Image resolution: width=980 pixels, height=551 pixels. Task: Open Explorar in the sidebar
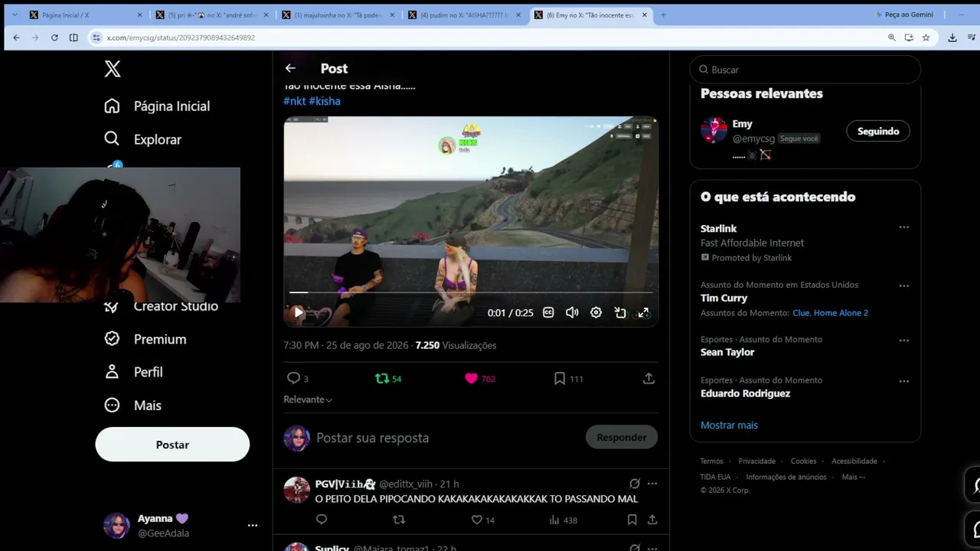click(143, 139)
